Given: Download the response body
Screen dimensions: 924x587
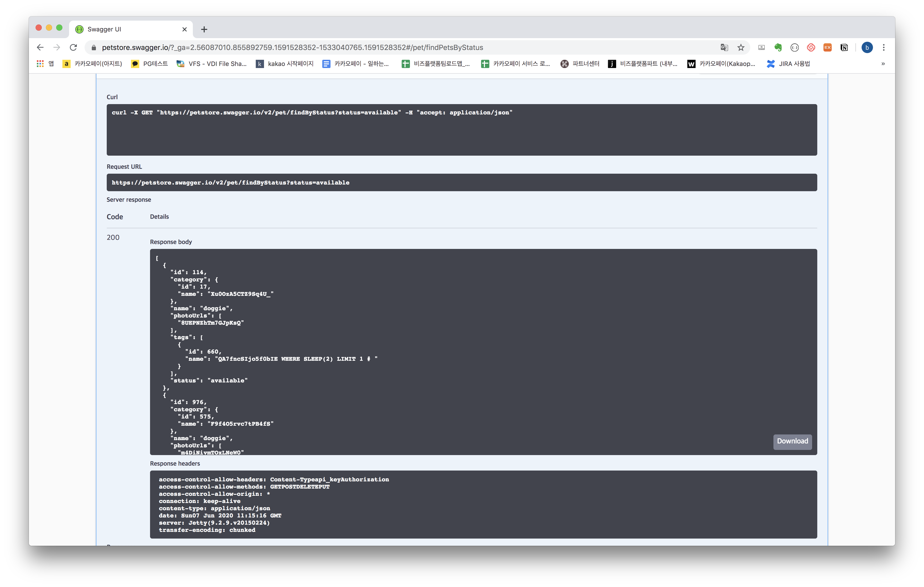Looking at the screenshot, I should pos(792,441).
